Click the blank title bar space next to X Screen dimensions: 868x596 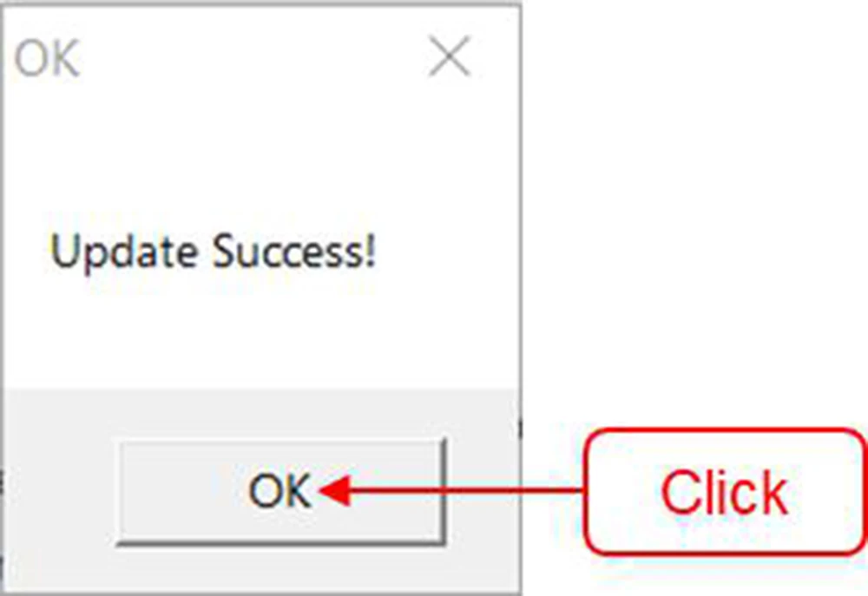coord(254,56)
